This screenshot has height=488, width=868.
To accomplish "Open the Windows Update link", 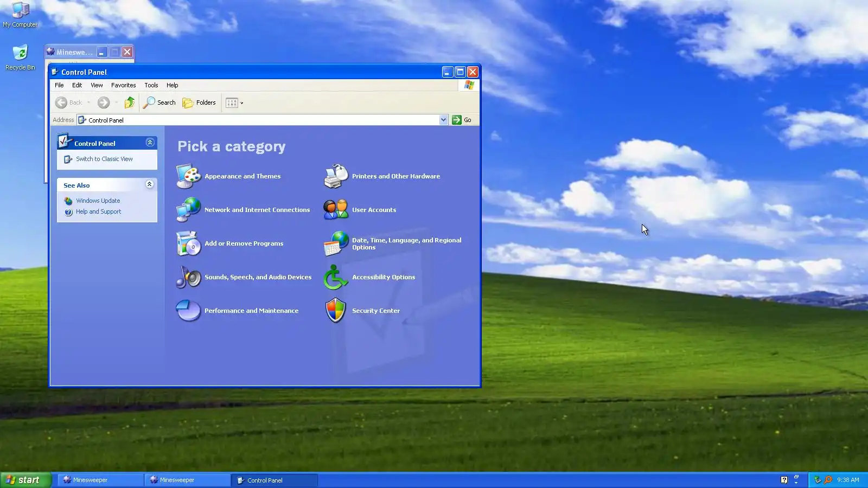I will point(98,201).
